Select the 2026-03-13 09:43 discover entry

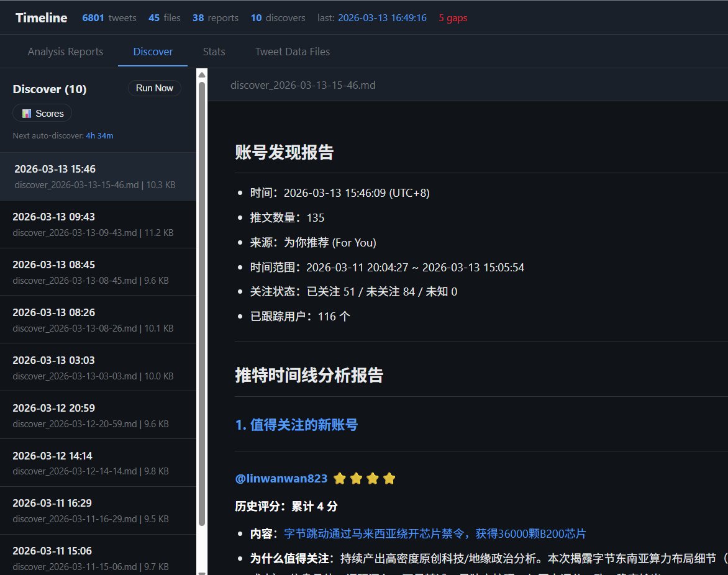(98, 224)
